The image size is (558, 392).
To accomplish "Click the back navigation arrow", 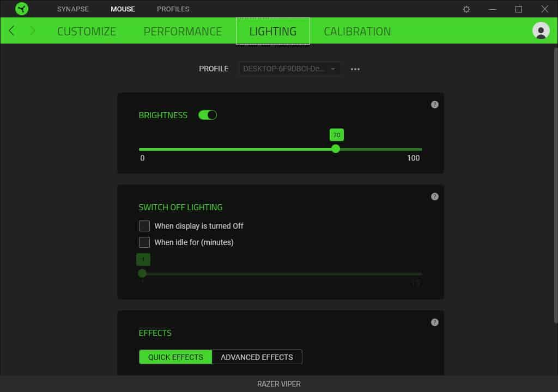I will tap(11, 31).
